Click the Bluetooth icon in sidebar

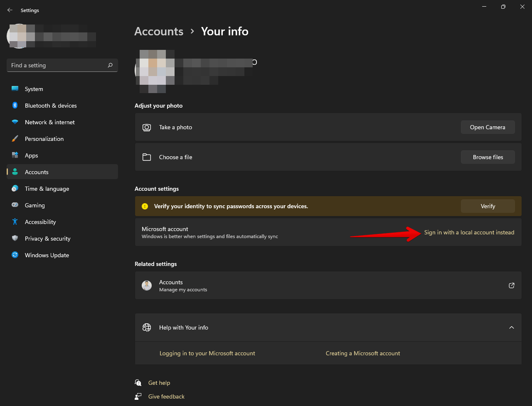click(x=15, y=106)
